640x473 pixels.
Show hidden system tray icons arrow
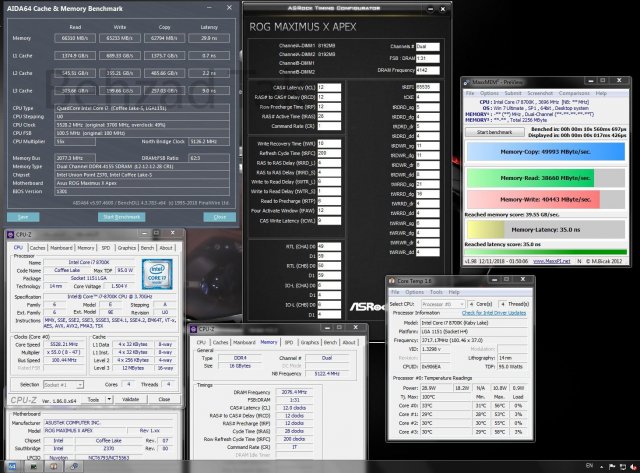click(601, 466)
